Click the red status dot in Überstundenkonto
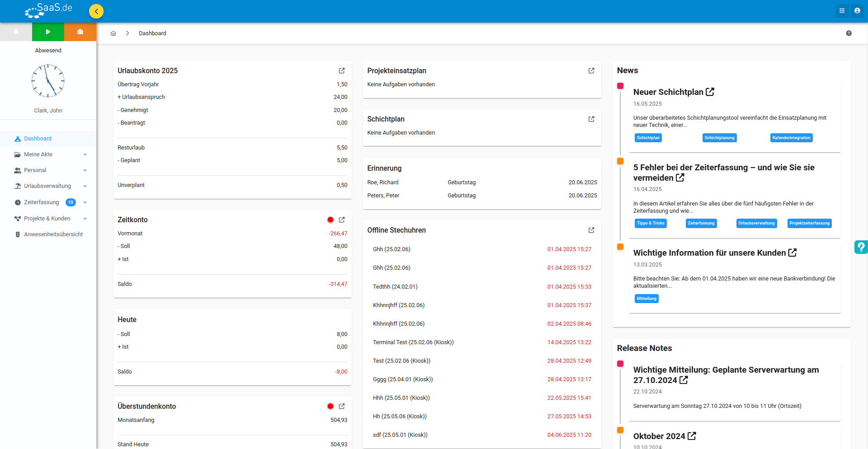868x449 pixels. pyautogui.click(x=330, y=407)
